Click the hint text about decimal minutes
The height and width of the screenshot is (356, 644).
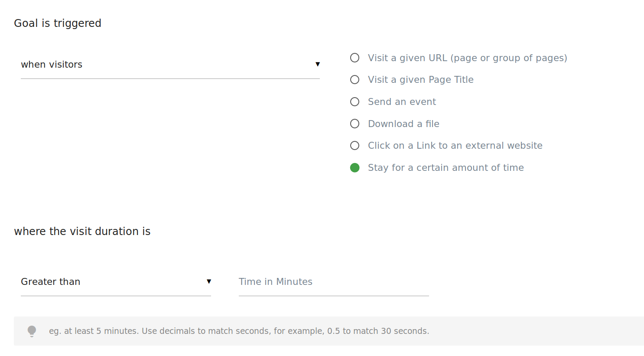click(x=239, y=331)
